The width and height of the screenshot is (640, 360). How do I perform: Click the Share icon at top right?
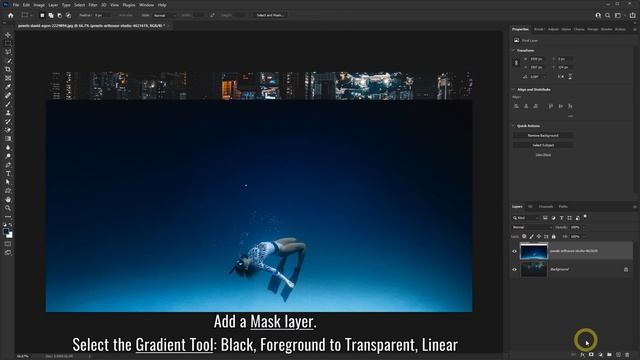[632, 15]
